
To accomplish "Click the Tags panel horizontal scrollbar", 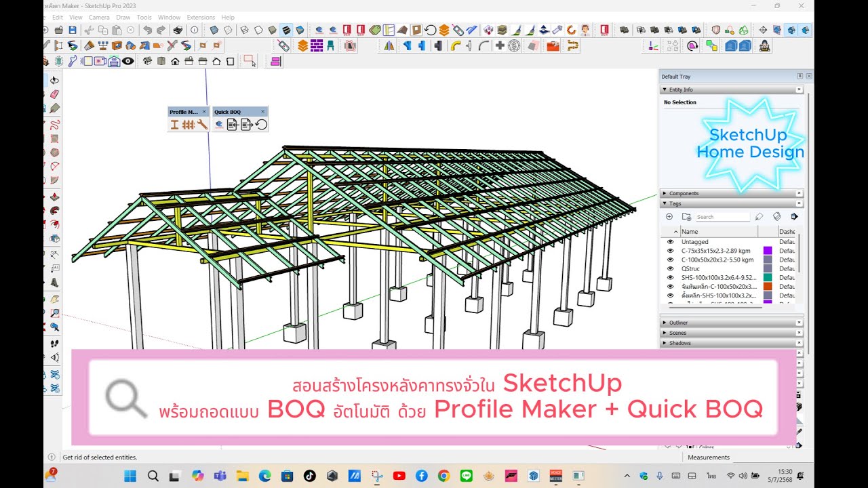I will pos(715,307).
